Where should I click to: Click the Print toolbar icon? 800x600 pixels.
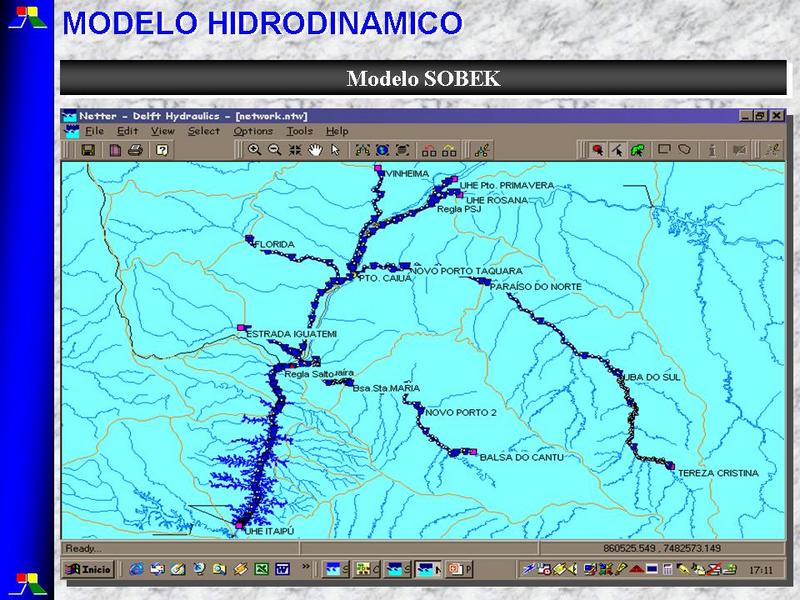point(136,150)
